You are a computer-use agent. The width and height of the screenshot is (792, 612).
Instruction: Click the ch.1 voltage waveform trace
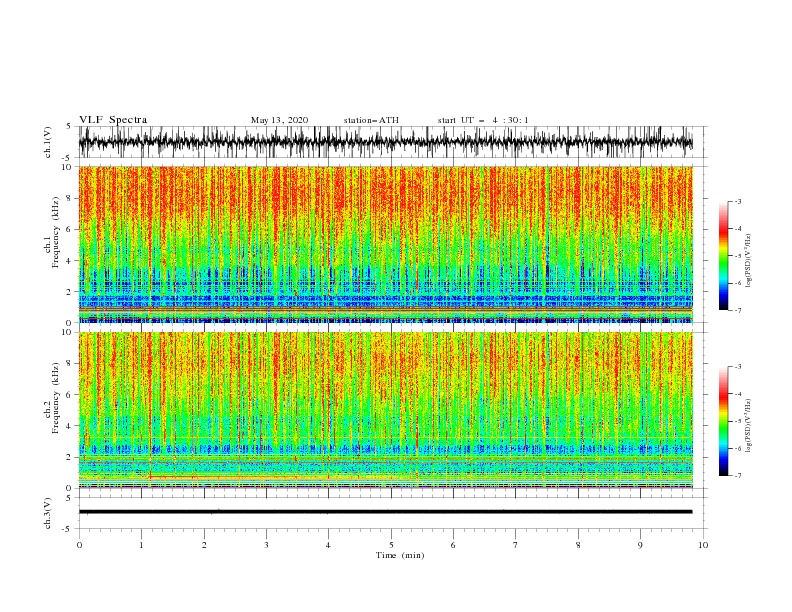tap(385, 142)
